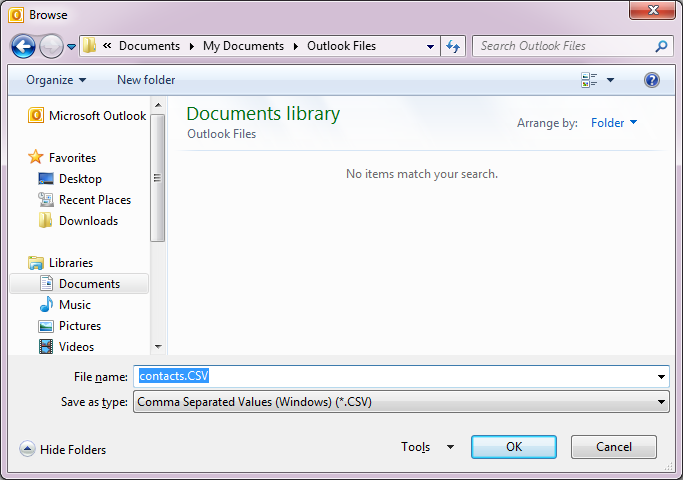Click the Back navigation arrow
This screenshot has width=683, height=480.
click(23, 46)
